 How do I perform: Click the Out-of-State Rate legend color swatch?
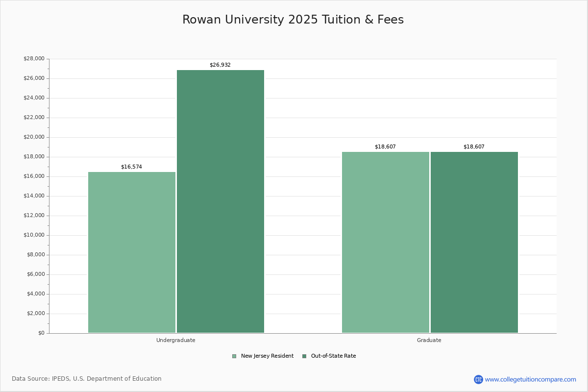pos(304,356)
